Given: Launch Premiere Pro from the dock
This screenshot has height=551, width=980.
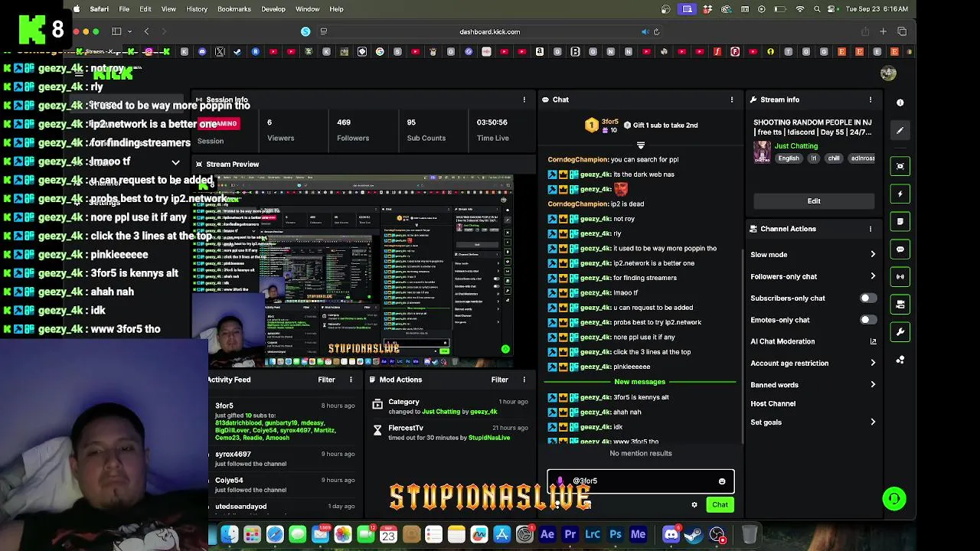Looking at the screenshot, I should click(x=570, y=534).
